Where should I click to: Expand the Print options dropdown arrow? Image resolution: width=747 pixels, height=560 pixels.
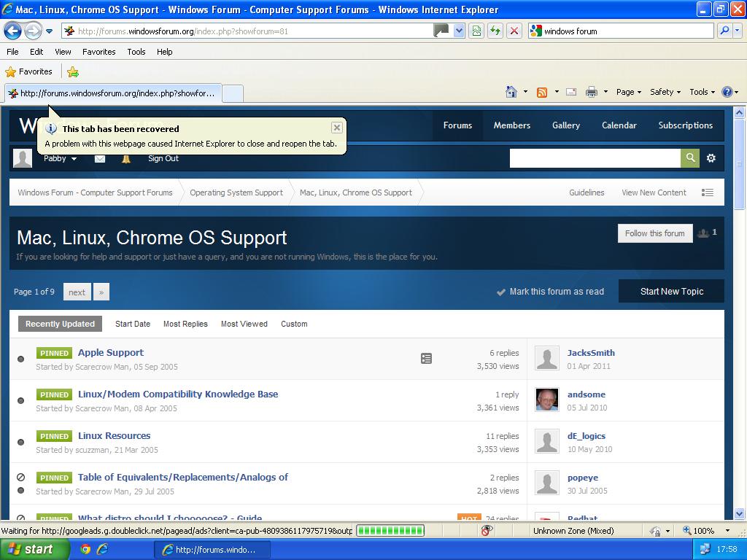tap(605, 92)
